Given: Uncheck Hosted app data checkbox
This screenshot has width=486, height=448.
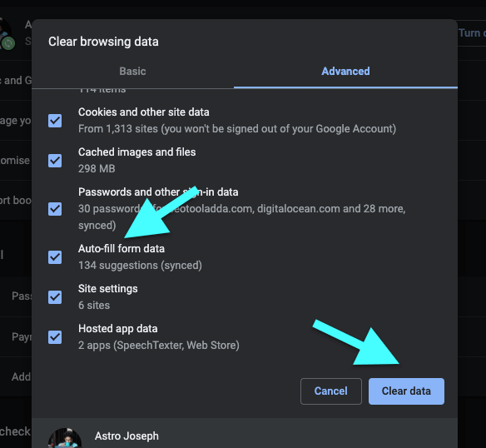Looking at the screenshot, I should click(x=55, y=337).
